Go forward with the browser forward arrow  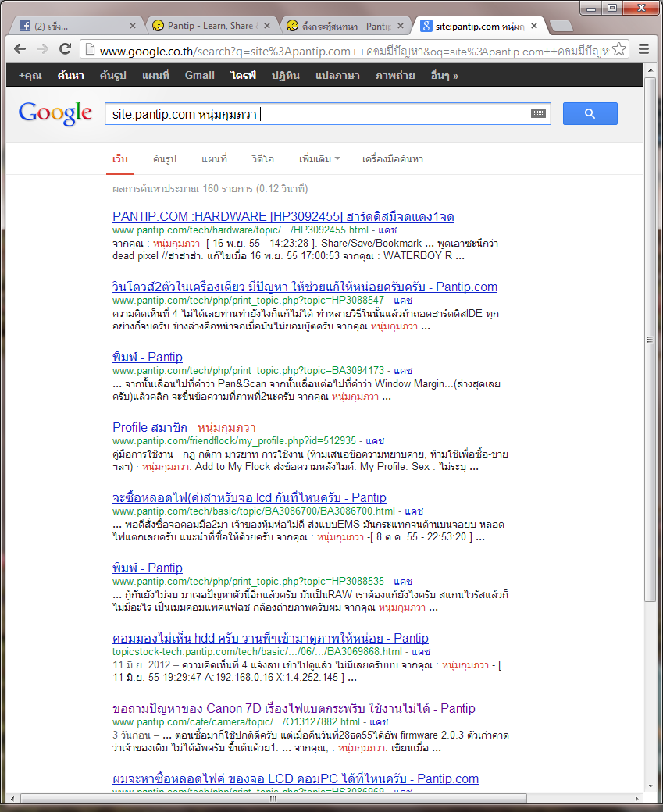coord(42,49)
